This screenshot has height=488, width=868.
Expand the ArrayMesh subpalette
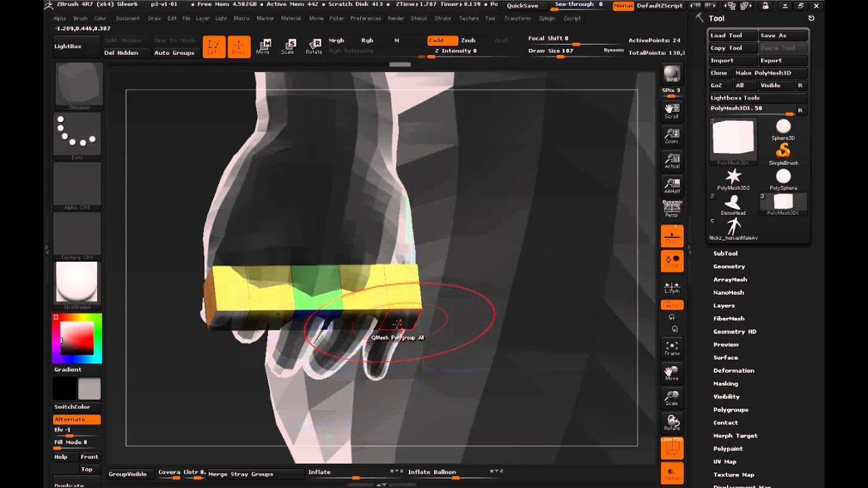point(730,279)
